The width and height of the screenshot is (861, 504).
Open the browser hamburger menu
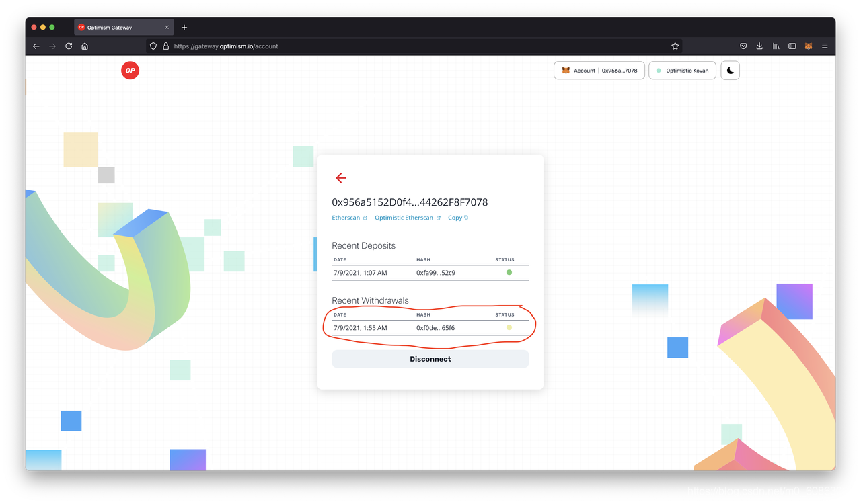[x=825, y=46]
